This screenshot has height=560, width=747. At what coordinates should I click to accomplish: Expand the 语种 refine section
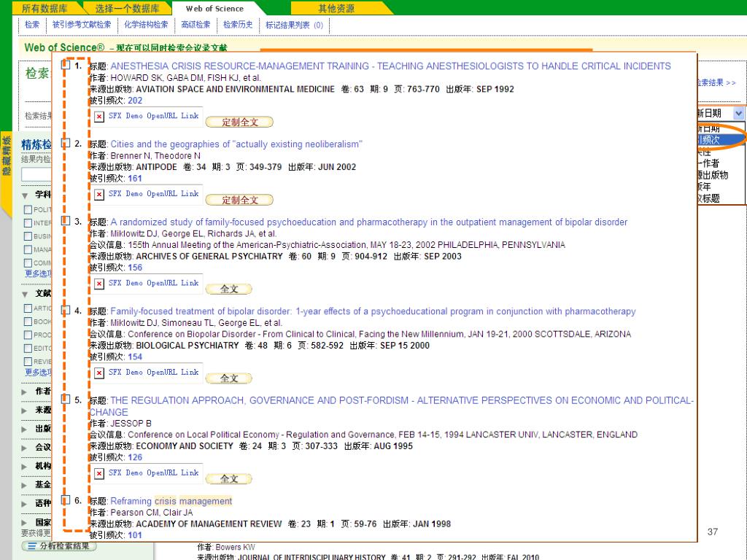click(24, 504)
